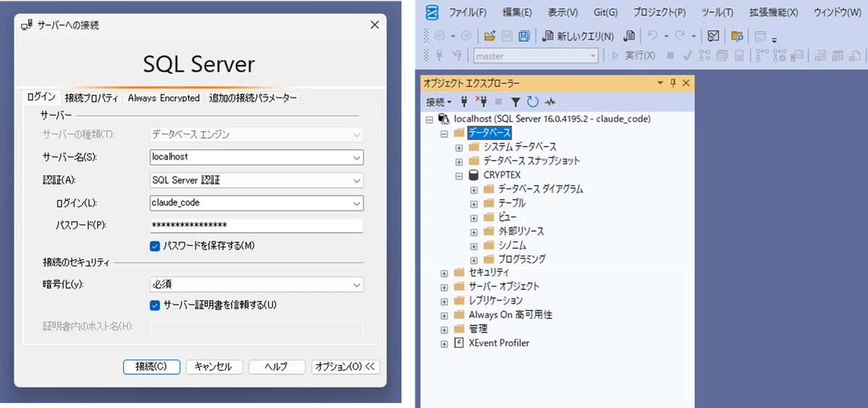Click the filter funnel icon in Object Explorer
Screen dimensions: 868x408
coord(516,102)
